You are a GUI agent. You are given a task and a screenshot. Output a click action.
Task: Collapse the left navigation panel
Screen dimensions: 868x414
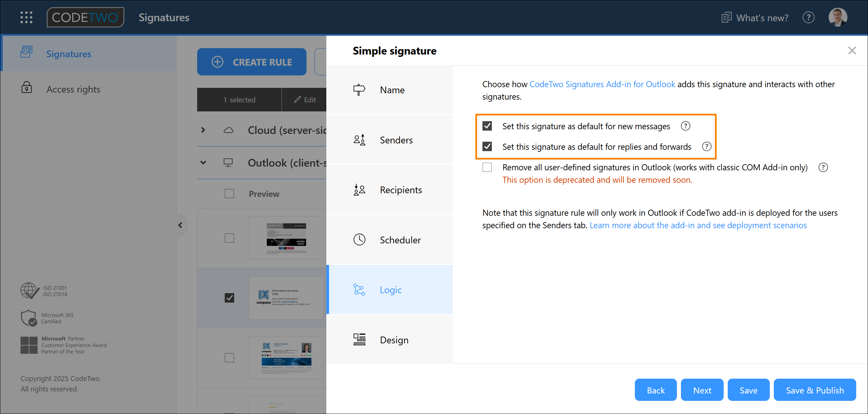(181, 225)
